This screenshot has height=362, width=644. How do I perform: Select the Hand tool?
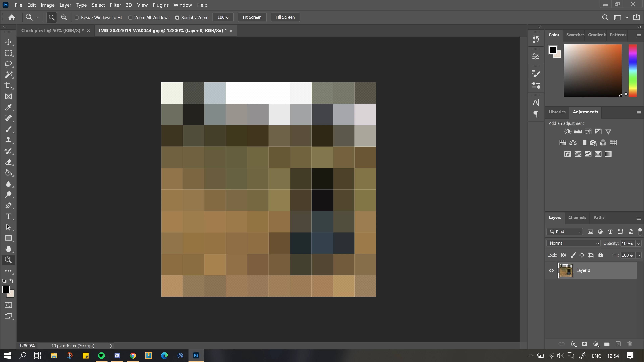point(8,249)
